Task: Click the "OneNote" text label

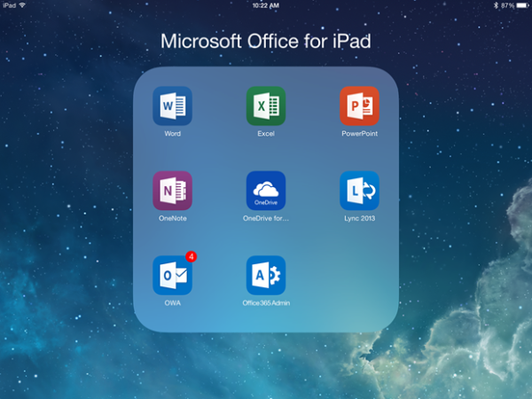Action: coord(172,218)
